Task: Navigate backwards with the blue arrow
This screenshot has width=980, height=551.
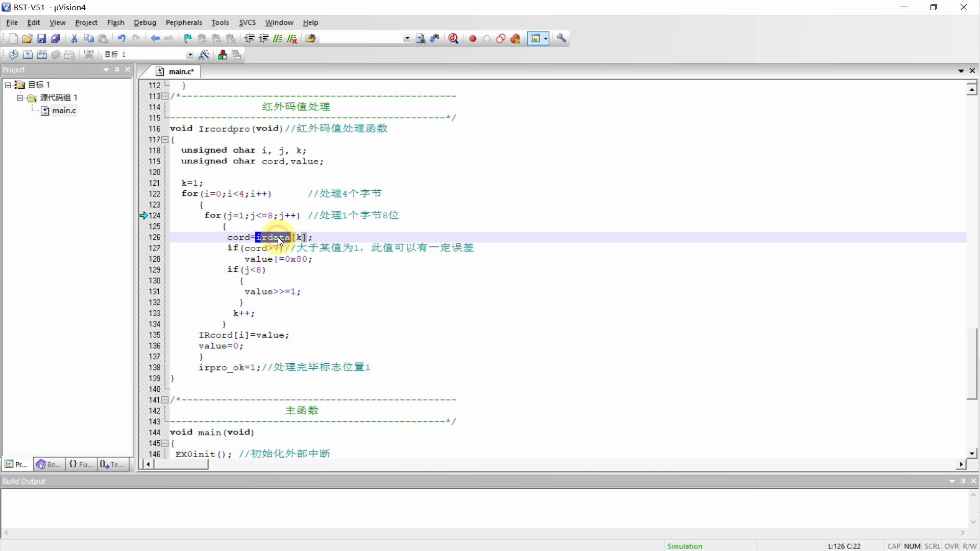Action: pos(155,39)
